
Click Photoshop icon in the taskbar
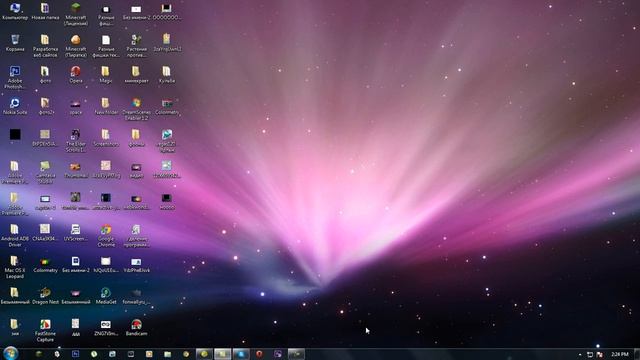[x=76, y=354]
